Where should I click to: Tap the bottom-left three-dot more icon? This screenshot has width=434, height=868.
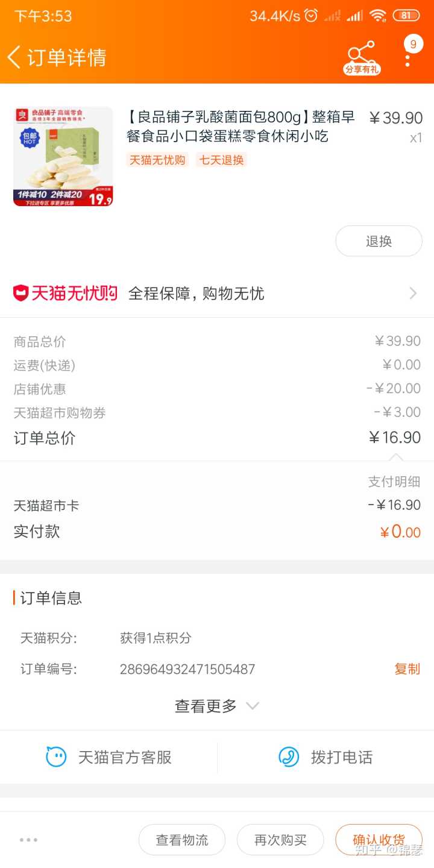pyautogui.click(x=28, y=840)
